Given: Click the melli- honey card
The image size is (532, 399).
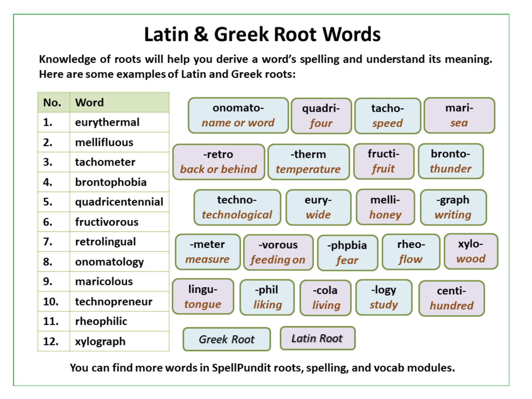Looking at the screenshot, I should click(x=385, y=207).
